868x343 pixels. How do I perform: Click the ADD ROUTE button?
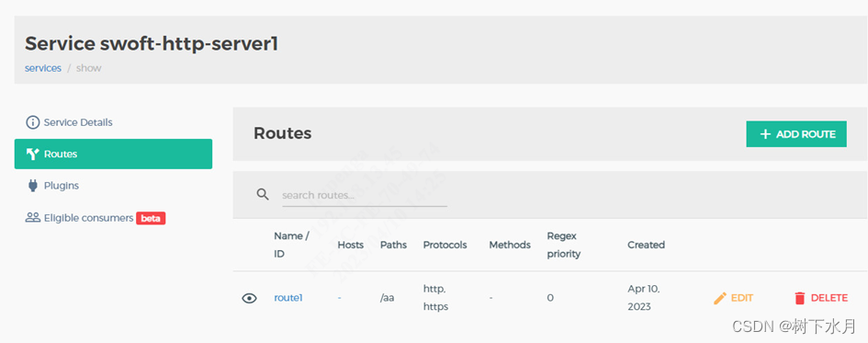[796, 134]
